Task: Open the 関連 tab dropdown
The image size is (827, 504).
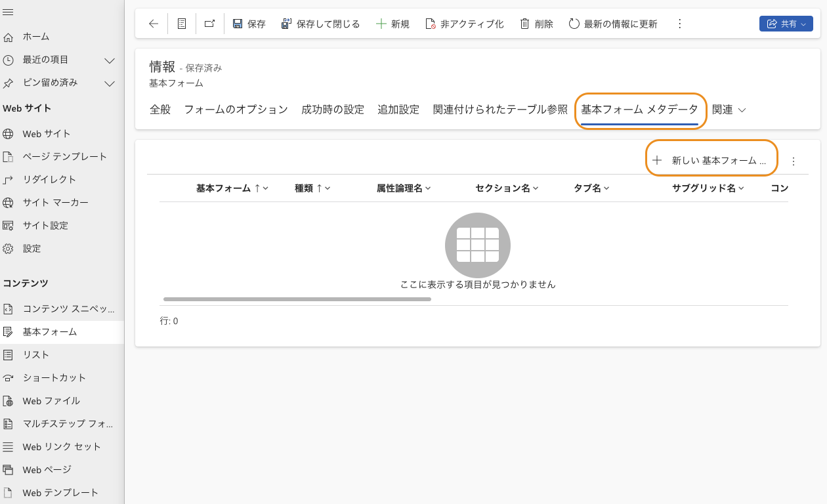Action: pos(729,110)
